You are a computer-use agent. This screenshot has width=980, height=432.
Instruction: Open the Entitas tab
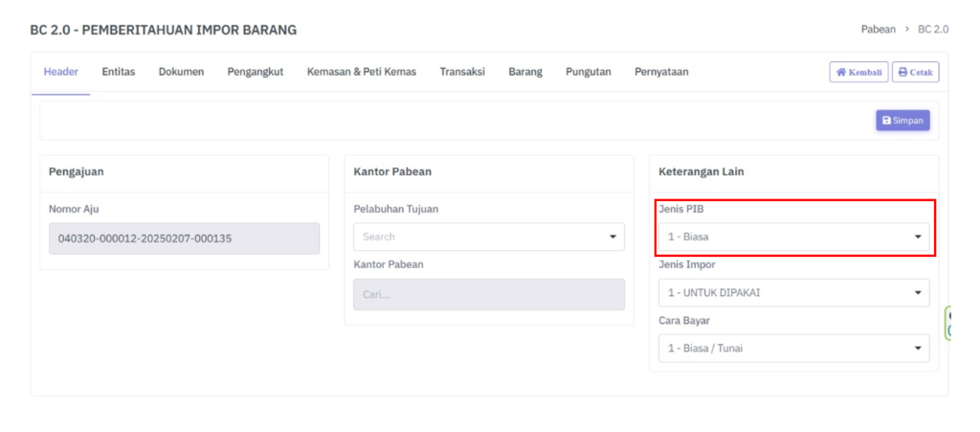click(118, 72)
